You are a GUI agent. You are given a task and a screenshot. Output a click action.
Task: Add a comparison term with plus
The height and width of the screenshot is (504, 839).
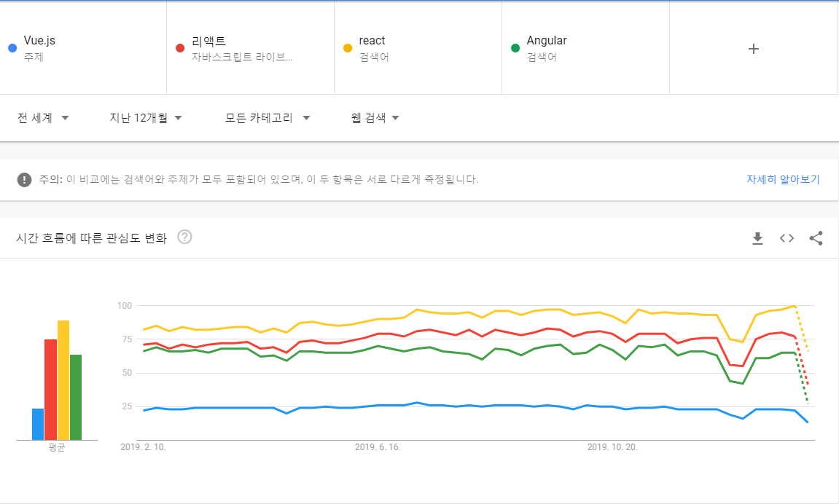pyautogui.click(x=754, y=49)
